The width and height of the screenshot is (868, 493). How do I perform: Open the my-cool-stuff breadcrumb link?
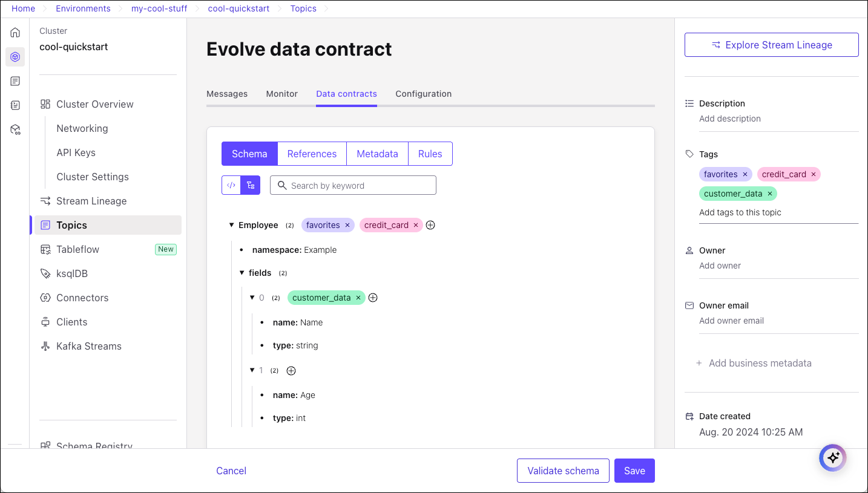point(159,8)
